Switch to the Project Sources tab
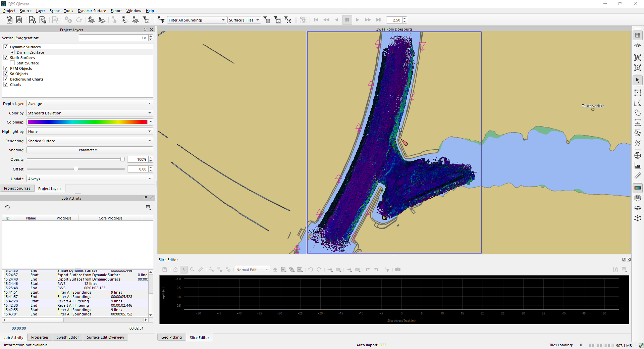This screenshot has height=349, width=644. click(x=17, y=188)
